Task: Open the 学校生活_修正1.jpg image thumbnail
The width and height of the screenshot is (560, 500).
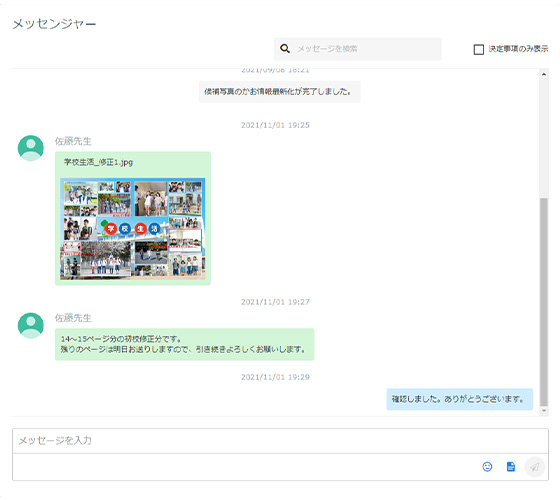Action: pyautogui.click(x=132, y=229)
